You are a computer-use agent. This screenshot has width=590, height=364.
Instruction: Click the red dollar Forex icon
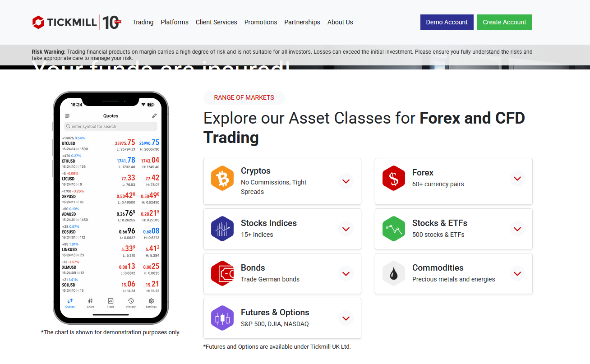coord(394,179)
